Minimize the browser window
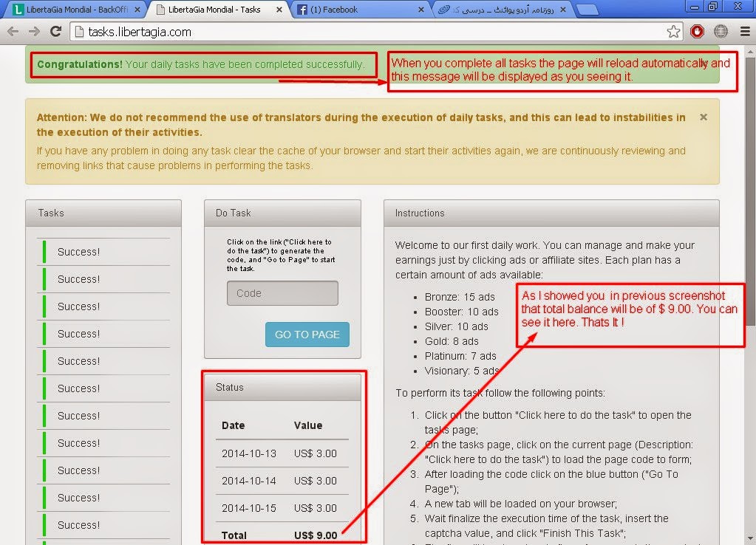Screen dimensions: 756x545 click(694, 7)
